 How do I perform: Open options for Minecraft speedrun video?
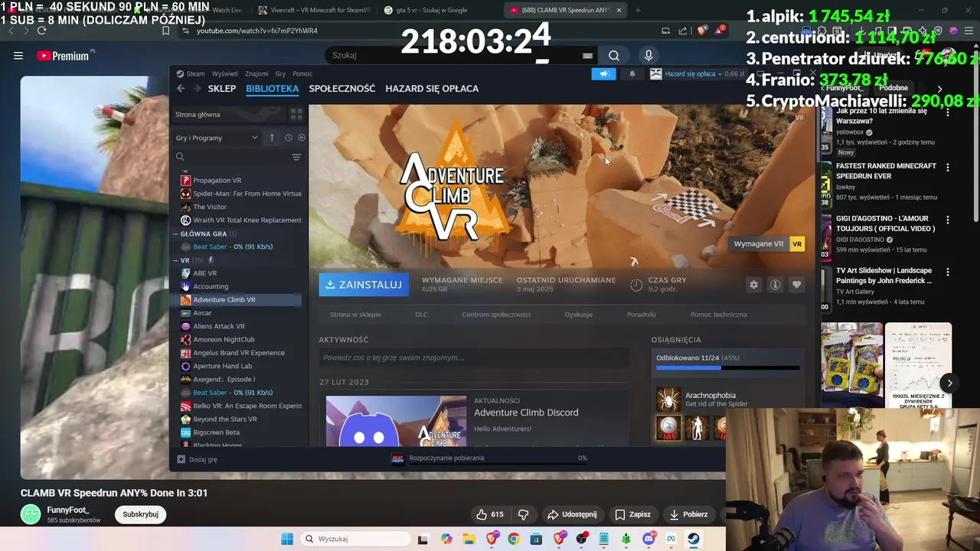click(x=948, y=167)
